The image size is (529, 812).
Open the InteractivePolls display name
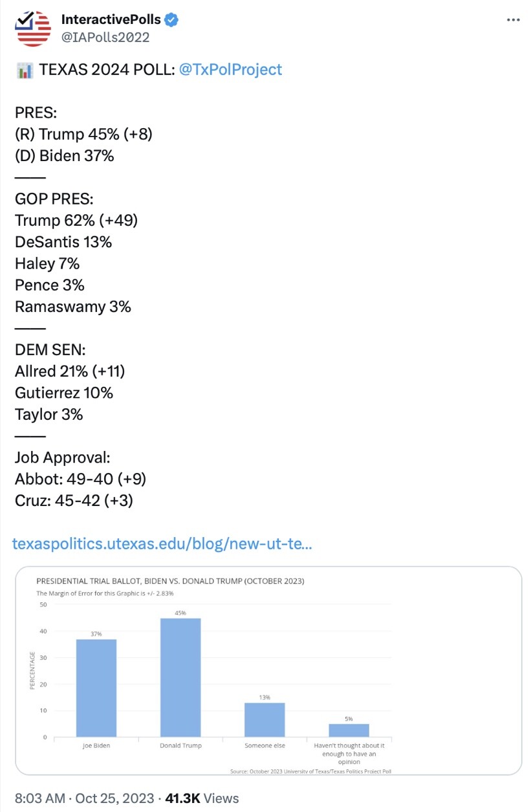[111, 20]
